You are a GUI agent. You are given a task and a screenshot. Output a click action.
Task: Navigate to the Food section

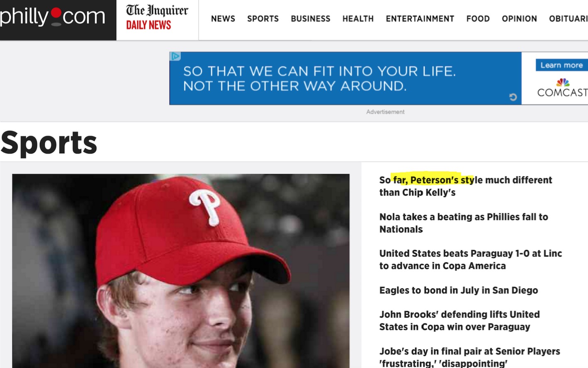(478, 19)
